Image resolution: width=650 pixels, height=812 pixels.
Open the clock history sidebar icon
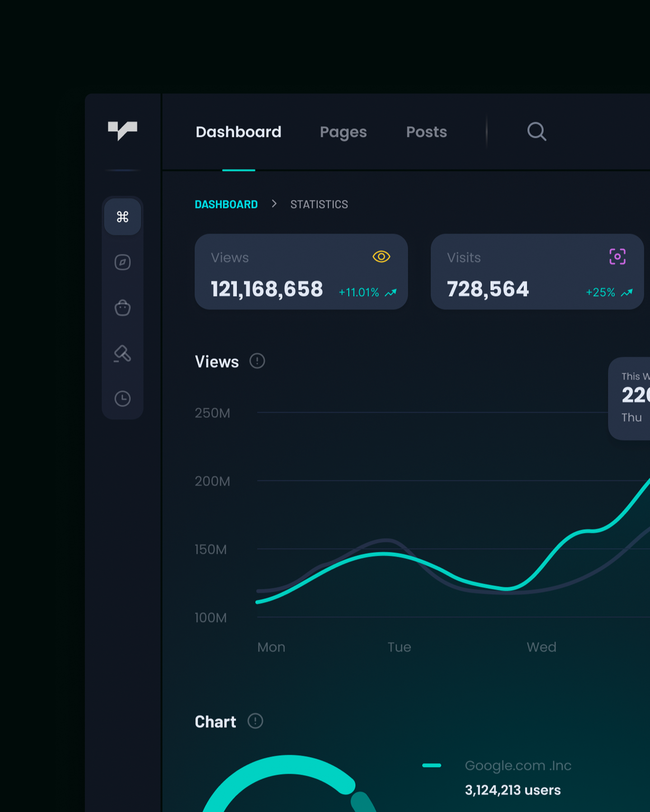click(122, 399)
